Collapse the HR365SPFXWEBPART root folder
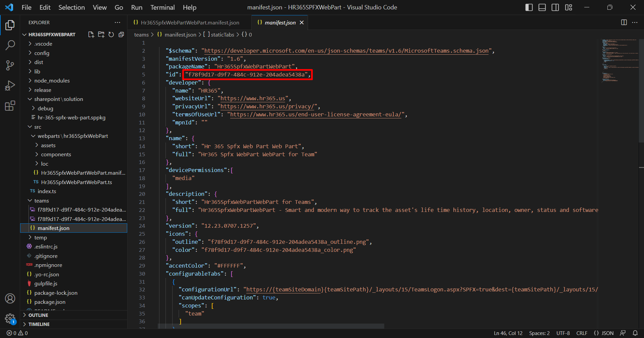Image resolution: width=644 pixels, height=338 pixels. (x=52, y=35)
